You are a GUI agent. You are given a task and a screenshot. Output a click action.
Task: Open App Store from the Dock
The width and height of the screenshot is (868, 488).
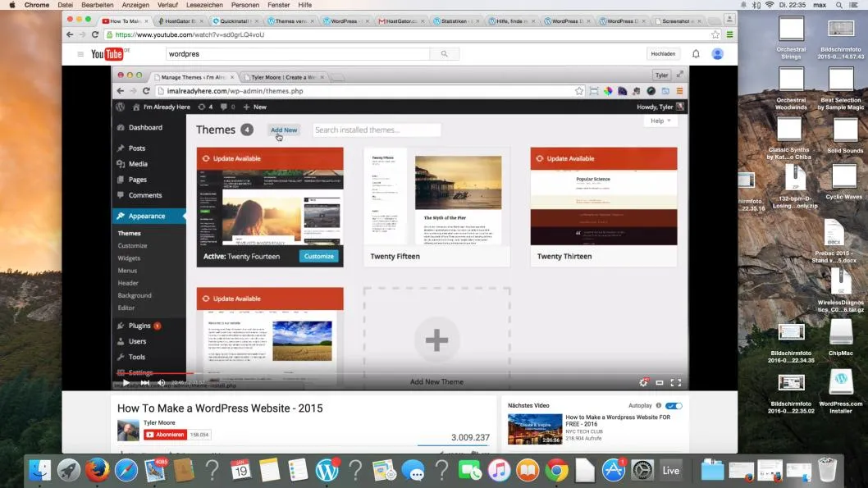click(614, 471)
